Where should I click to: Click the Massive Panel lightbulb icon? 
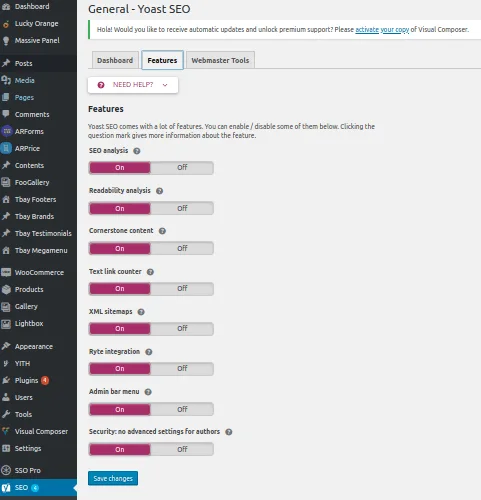coord(6,41)
